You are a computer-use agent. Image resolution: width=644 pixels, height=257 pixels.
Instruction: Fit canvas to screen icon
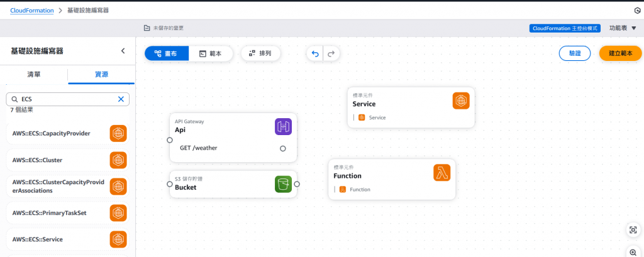click(x=633, y=230)
